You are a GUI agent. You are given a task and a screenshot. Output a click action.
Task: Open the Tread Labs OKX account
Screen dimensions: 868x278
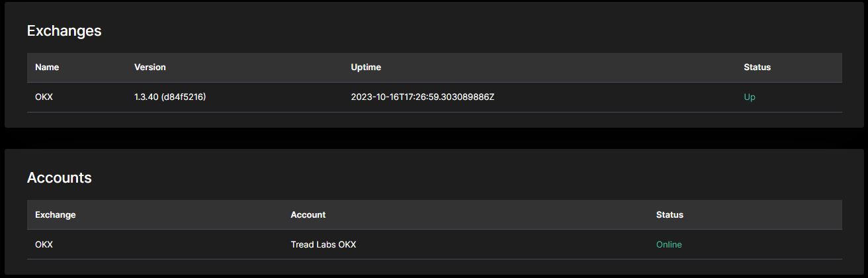click(x=324, y=245)
